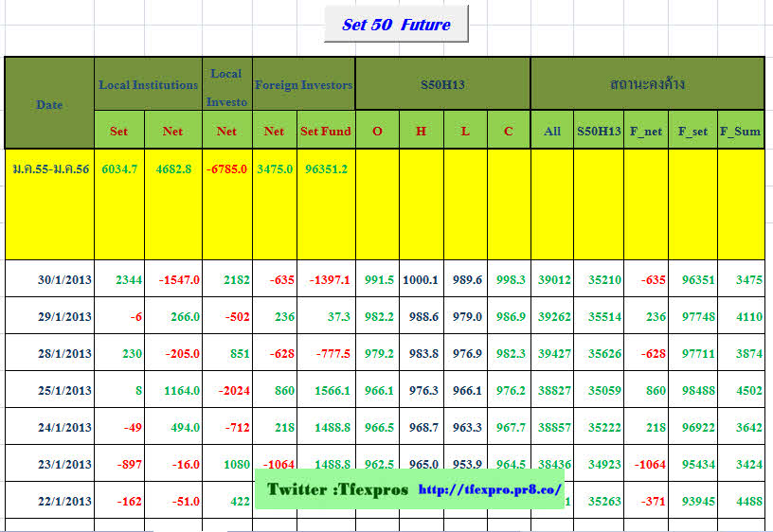The image size is (773, 532).
Task: Click the Set 50 Future button
Action: pos(396,25)
